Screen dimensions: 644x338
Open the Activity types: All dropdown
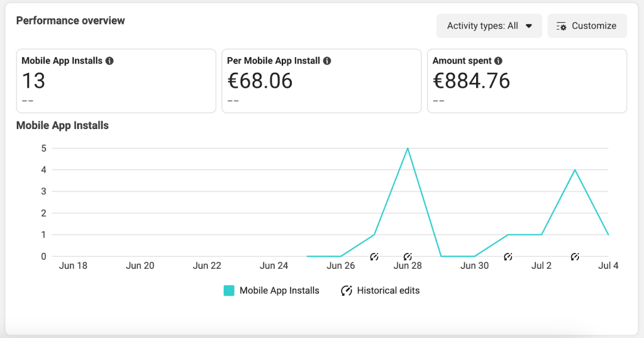[489, 26]
